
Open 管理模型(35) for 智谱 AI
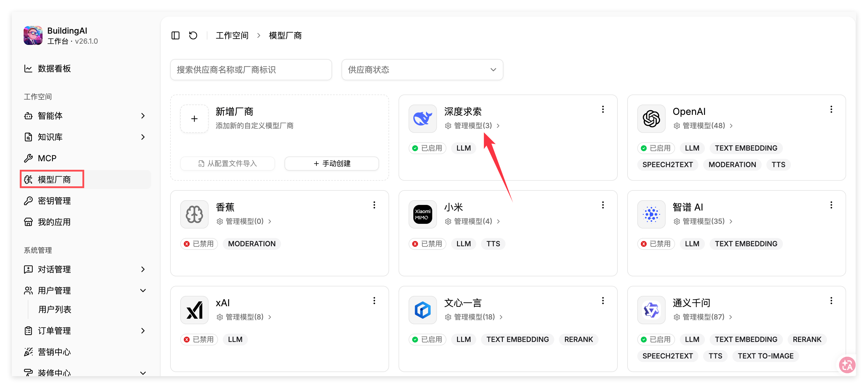click(703, 221)
